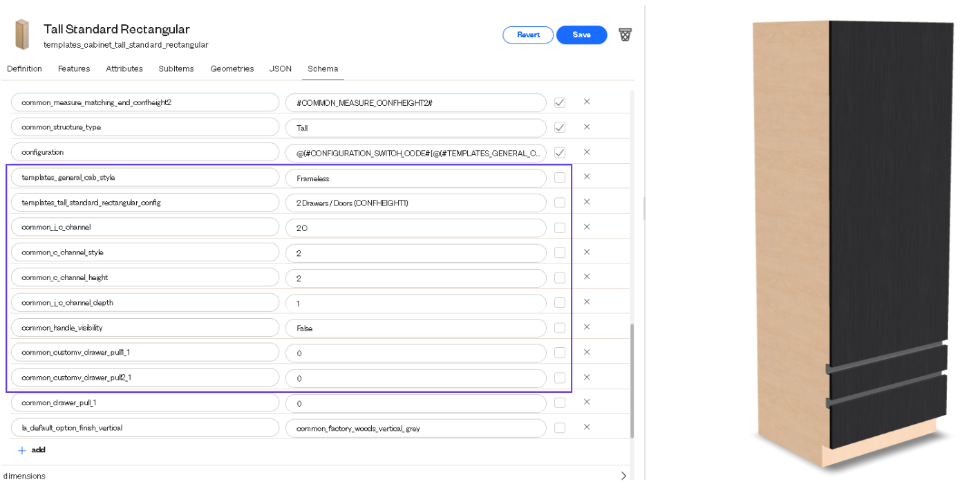The width and height of the screenshot is (980, 491).
Task: Edit the templates_general_cab_style name field
Action: [x=145, y=178]
